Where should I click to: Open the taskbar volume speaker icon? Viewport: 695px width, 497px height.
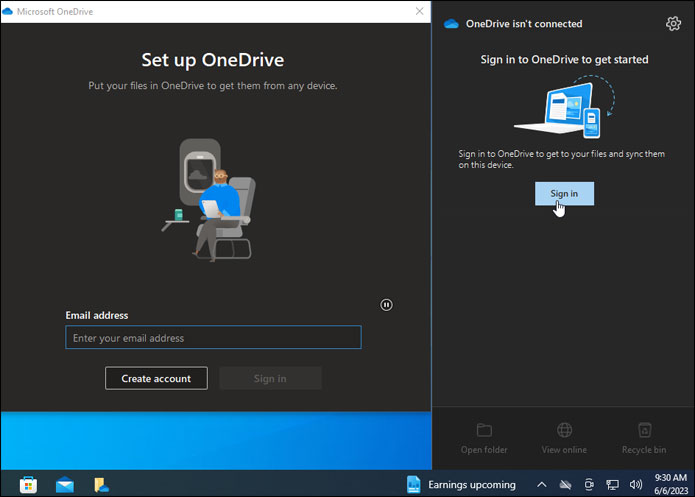coord(636,485)
